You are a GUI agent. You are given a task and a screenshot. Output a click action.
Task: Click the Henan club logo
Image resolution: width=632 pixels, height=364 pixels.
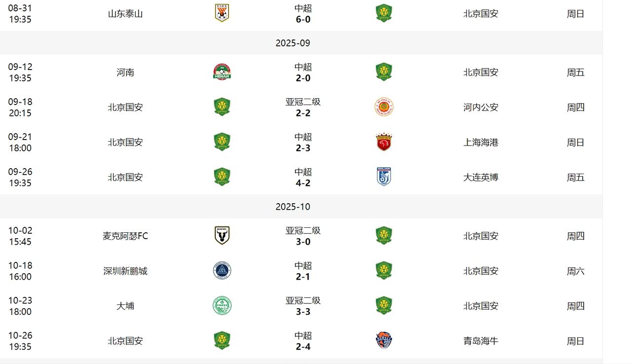222,72
